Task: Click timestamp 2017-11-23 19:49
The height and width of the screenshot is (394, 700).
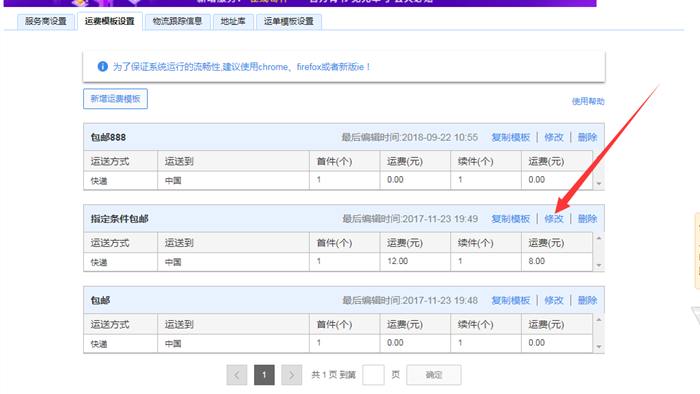Action: pyautogui.click(x=440, y=219)
